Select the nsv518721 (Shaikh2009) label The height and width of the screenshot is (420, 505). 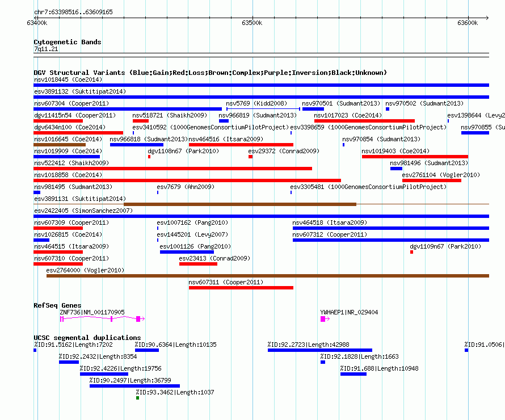170,115
